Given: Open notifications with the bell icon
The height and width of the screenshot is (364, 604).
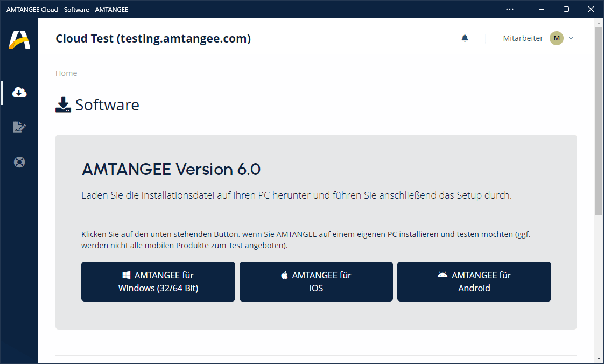Looking at the screenshot, I should (465, 38).
